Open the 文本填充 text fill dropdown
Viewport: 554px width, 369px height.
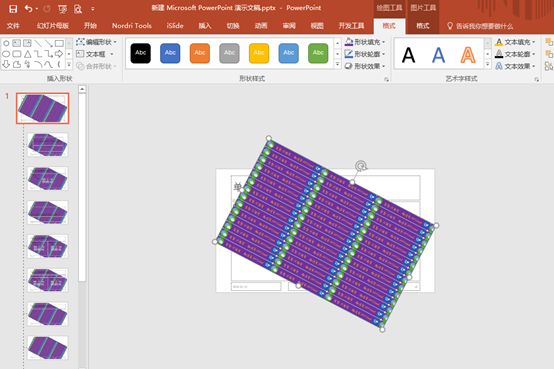(515, 42)
